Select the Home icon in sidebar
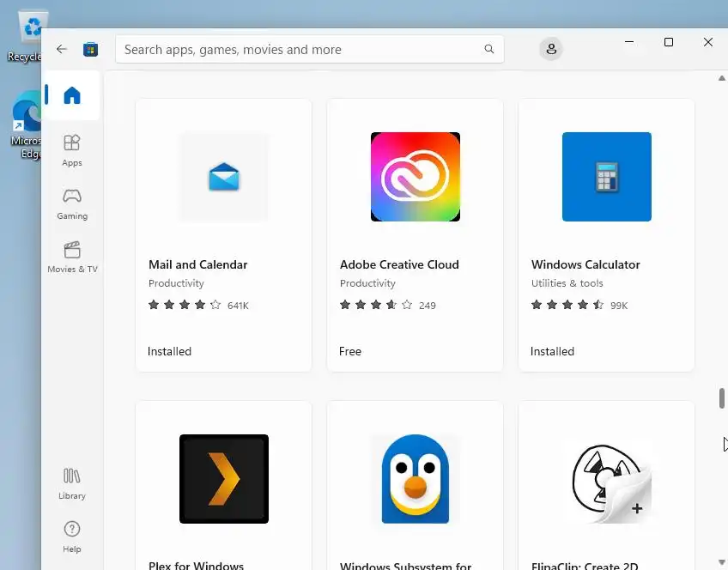This screenshot has width=728, height=570. point(72,95)
